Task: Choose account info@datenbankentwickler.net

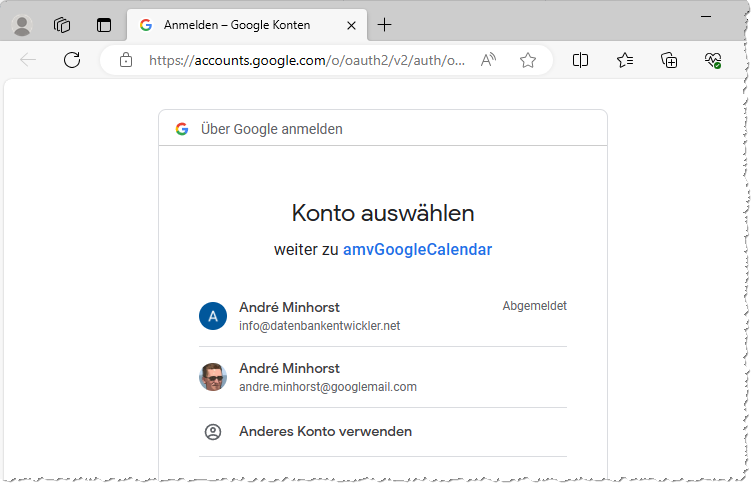Action: click(x=383, y=316)
